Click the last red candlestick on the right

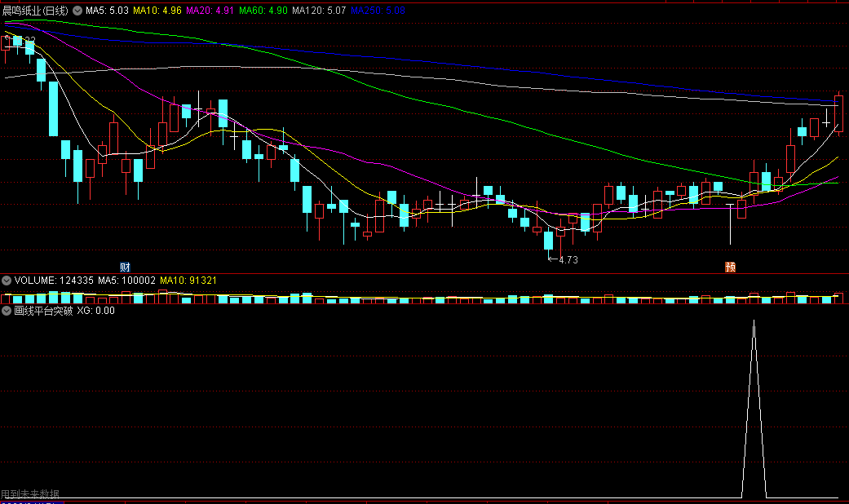pos(838,113)
